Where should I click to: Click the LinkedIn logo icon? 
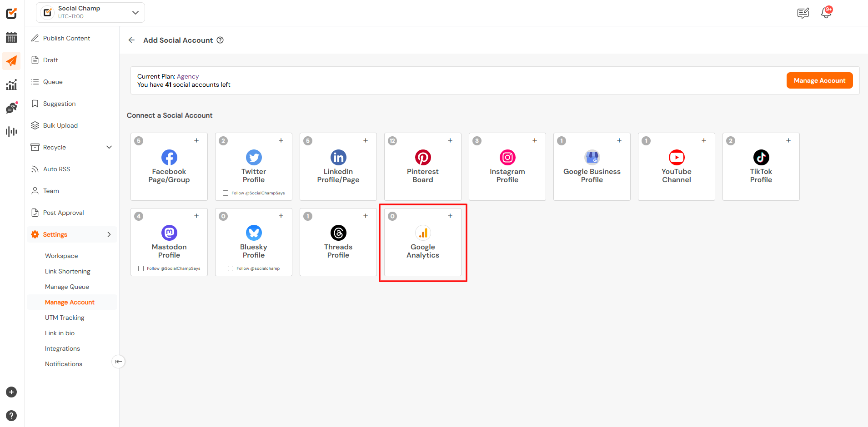click(x=338, y=158)
